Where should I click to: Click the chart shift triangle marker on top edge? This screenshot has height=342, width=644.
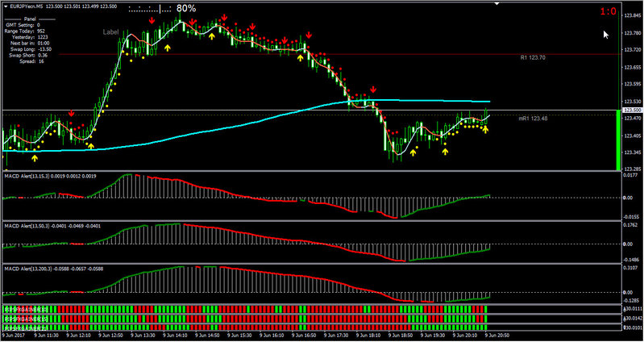(497, 3)
